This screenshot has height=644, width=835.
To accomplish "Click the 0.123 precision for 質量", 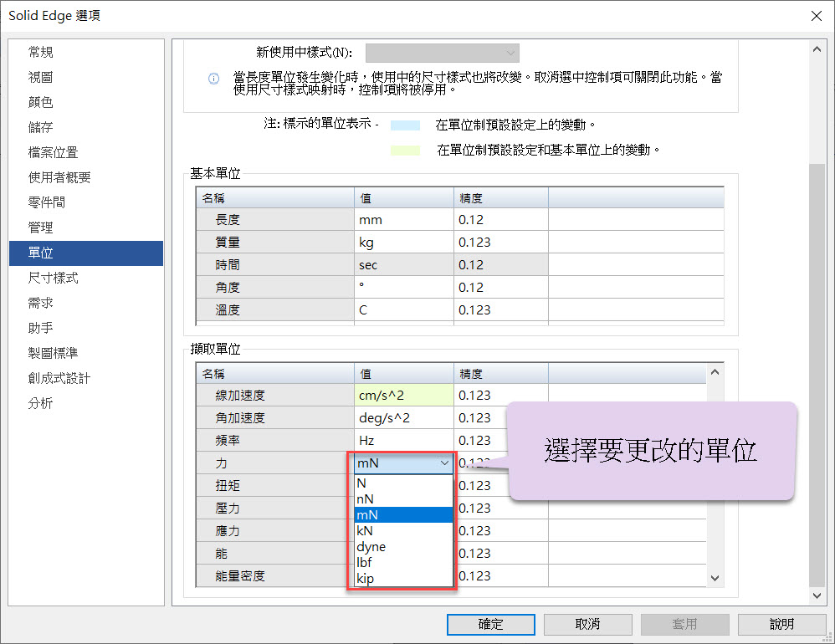I will click(x=500, y=243).
